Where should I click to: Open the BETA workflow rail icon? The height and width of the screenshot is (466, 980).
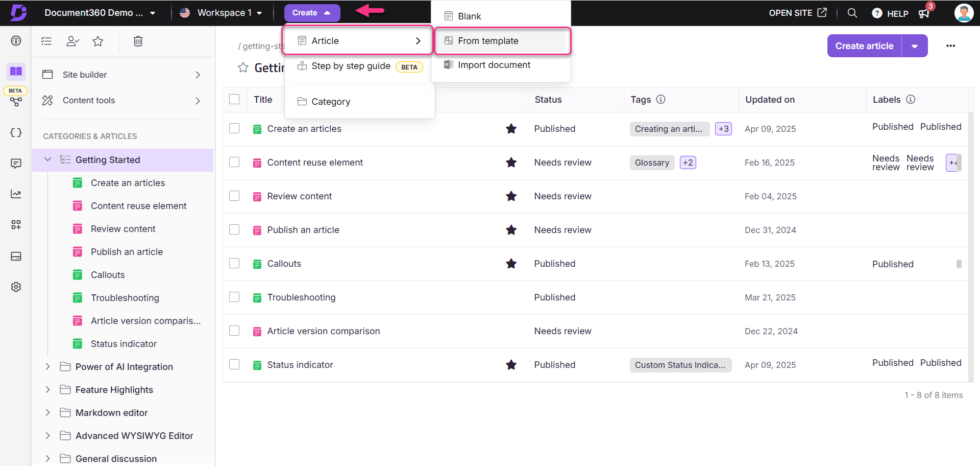coord(16,102)
